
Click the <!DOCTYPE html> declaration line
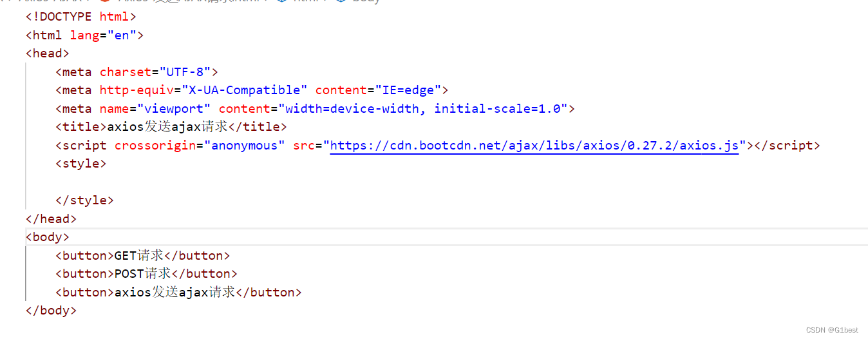coord(81,17)
